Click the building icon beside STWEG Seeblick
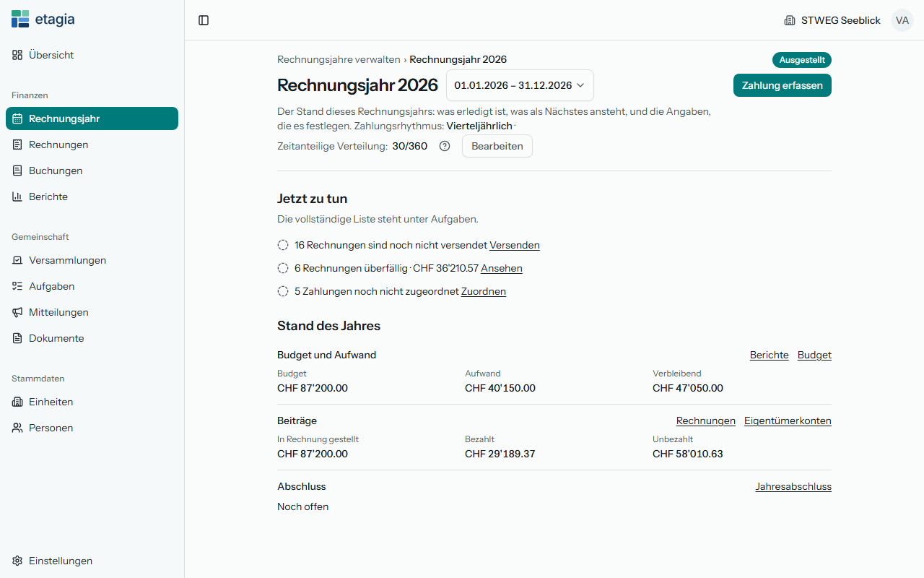Screen dimensions: 924x578 [x=790, y=20]
